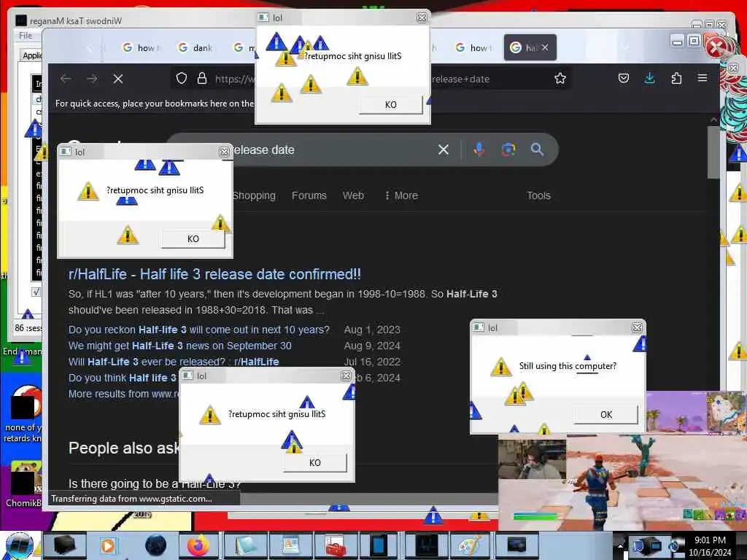Screen dimensions: 747x560
Task: Click the Firefox page vertical scrollbar
Action: [713, 152]
